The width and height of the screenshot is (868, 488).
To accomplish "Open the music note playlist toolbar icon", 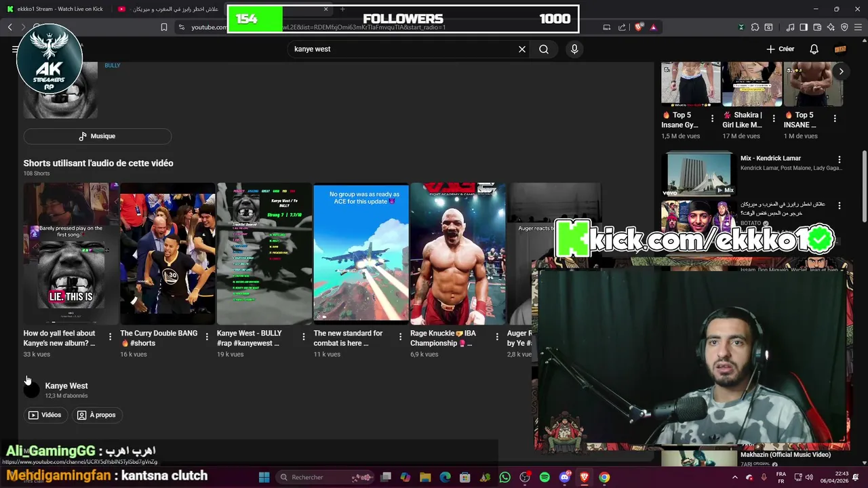I will point(790,27).
